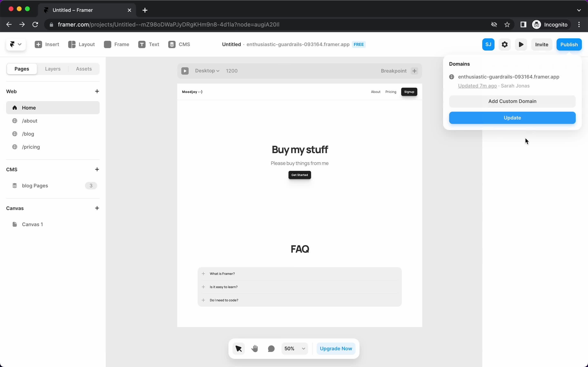This screenshot has width=588, height=367.
Task: Click the Update button
Action: click(x=512, y=117)
